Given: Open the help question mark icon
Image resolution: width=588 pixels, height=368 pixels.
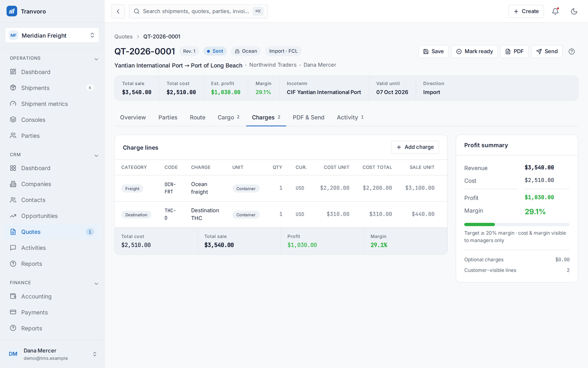Looking at the screenshot, I should [x=572, y=52].
